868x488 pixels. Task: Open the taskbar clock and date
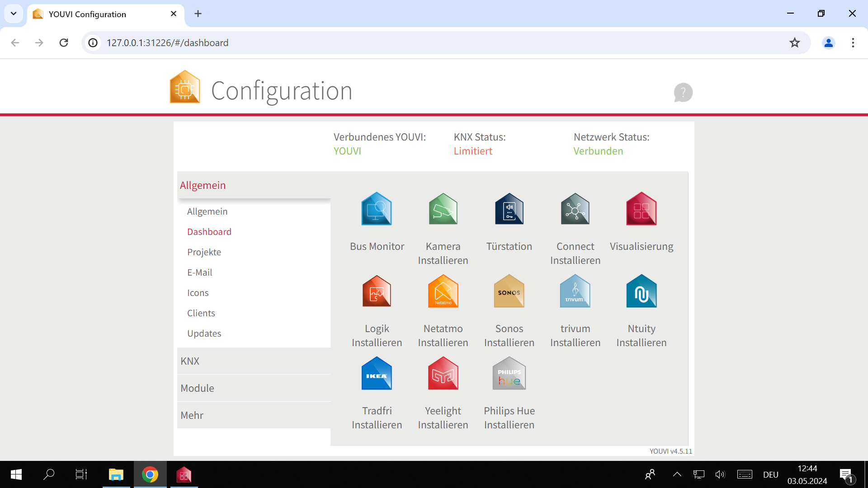pyautogui.click(x=807, y=474)
